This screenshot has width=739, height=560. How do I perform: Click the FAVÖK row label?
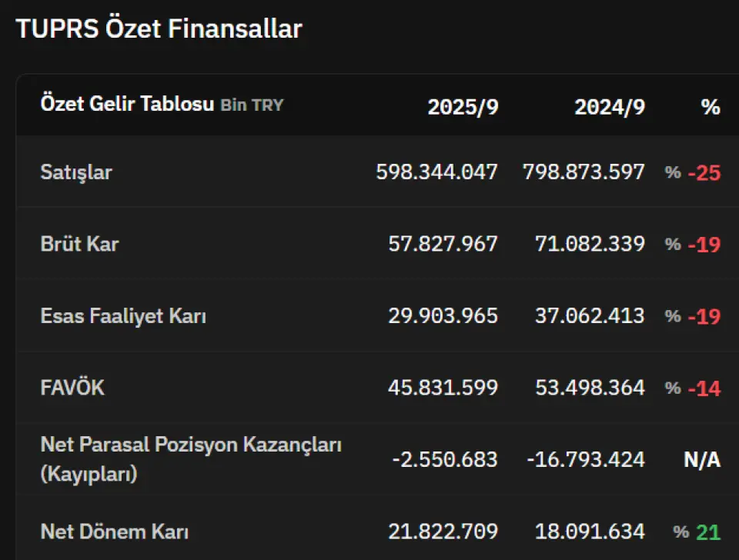tap(72, 388)
